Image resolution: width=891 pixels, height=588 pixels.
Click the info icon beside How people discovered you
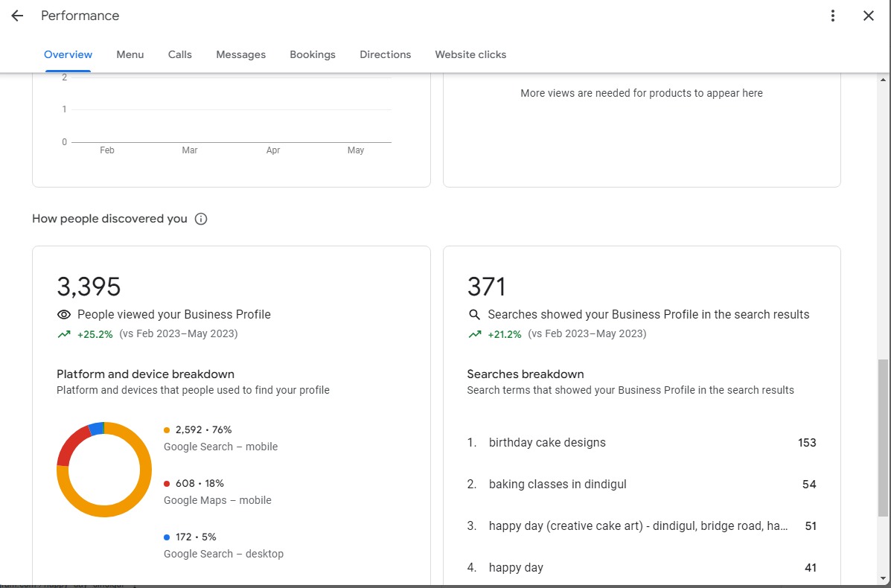[200, 219]
